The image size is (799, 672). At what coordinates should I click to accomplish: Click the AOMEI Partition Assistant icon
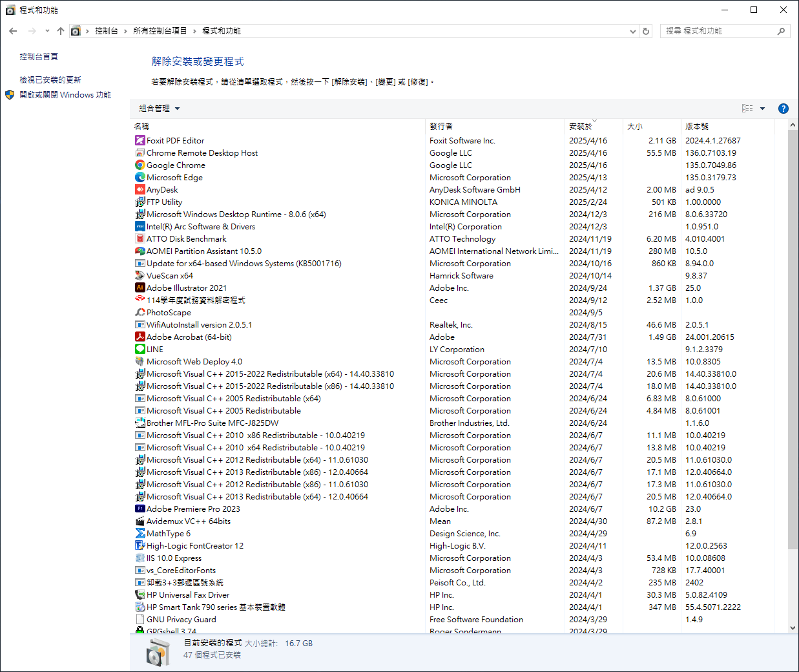point(140,251)
